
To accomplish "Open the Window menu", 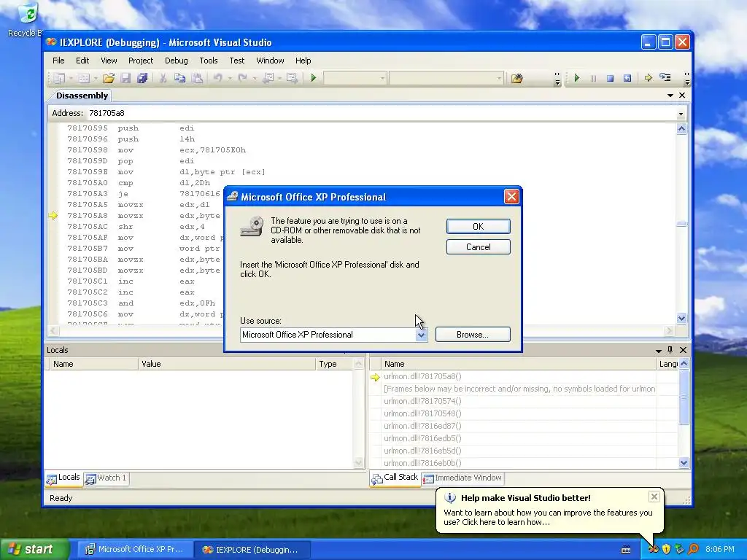I will [x=270, y=61].
